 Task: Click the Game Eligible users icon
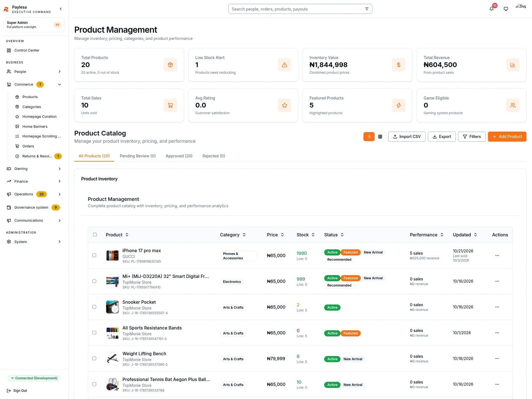click(x=512, y=105)
